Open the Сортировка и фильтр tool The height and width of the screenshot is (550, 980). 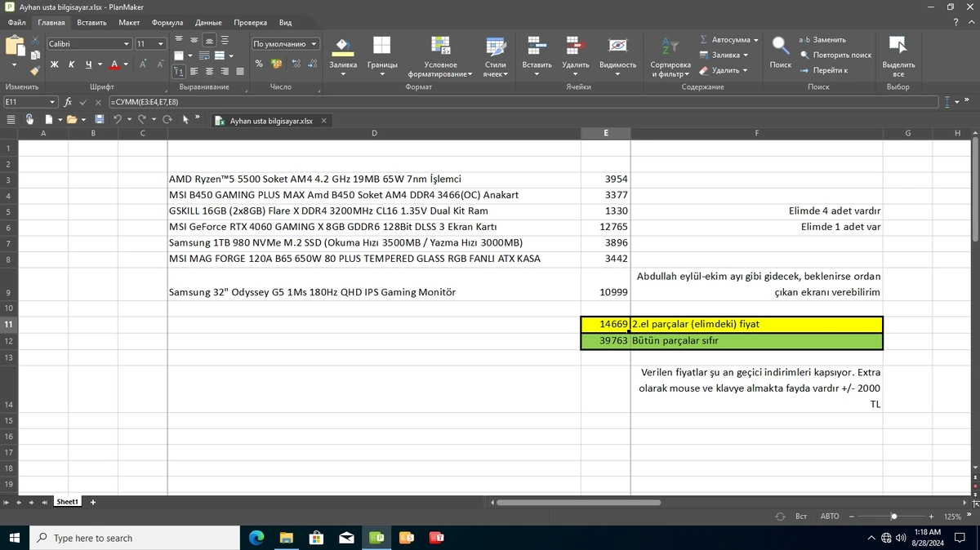coord(670,55)
